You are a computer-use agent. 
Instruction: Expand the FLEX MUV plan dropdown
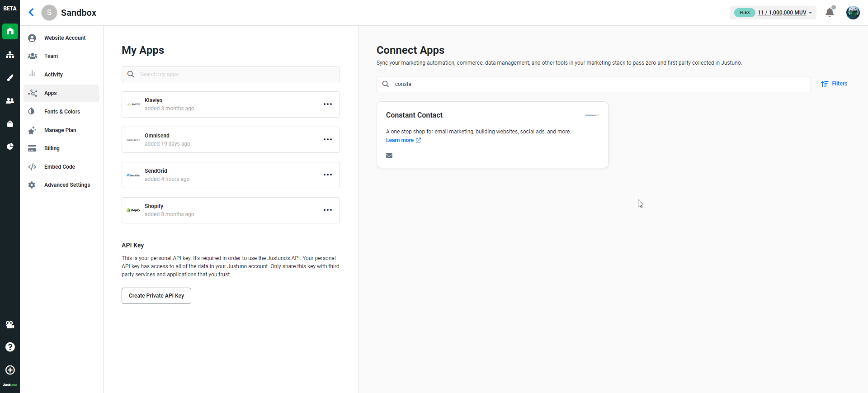[x=784, y=13]
